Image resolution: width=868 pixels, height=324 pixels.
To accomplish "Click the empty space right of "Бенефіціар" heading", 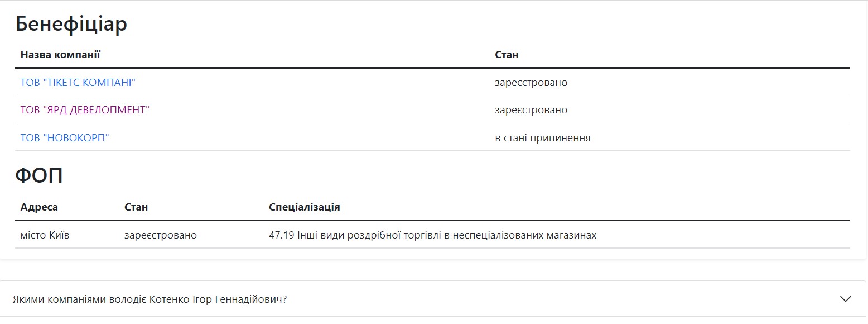I will click(x=446, y=24).
